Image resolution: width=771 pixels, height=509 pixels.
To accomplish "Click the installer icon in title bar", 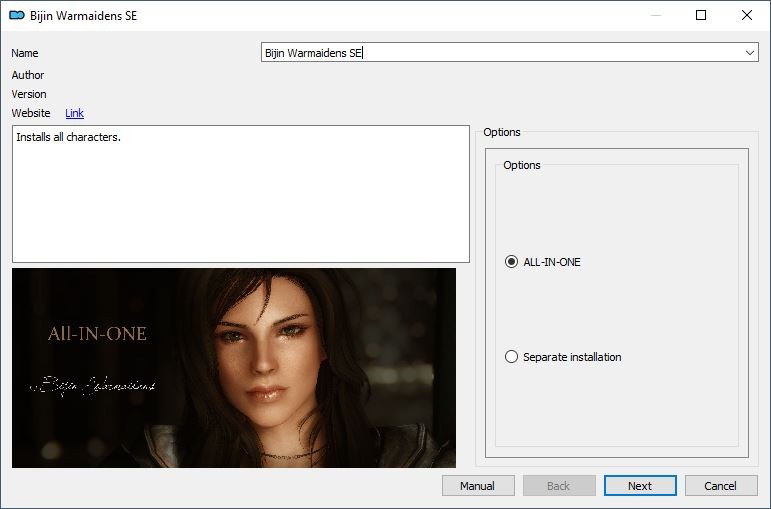I will coord(17,15).
